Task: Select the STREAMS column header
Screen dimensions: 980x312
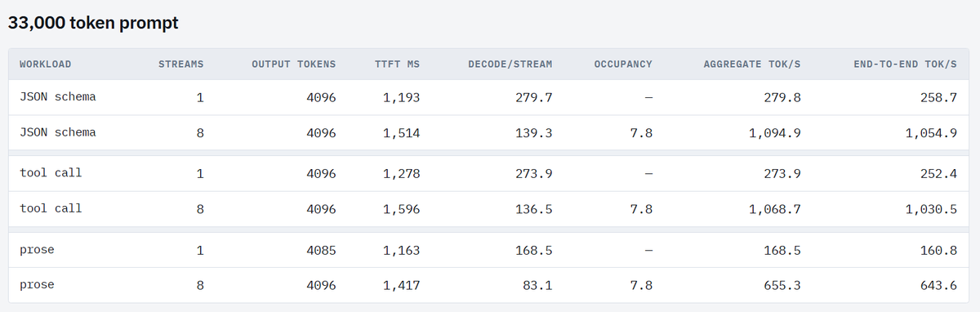Action: click(x=180, y=64)
